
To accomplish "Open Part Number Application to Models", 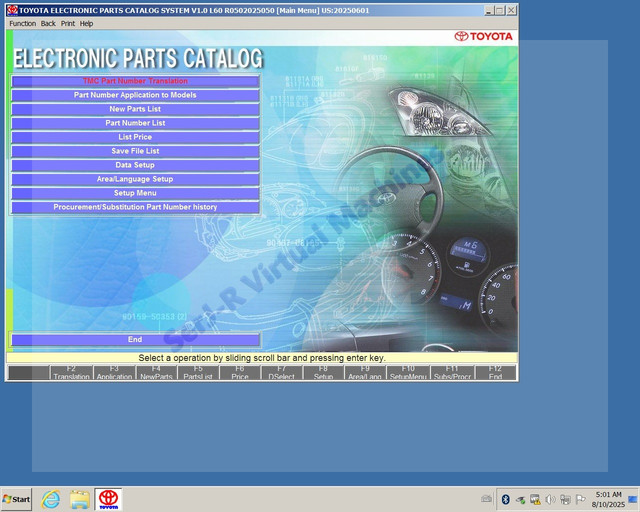I will pyautogui.click(x=135, y=95).
